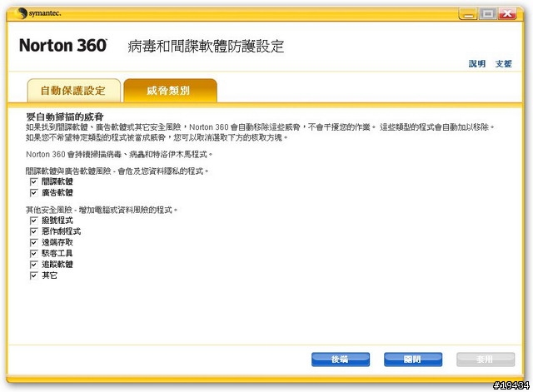
Task: Open the 支援 support link
Action: point(503,63)
